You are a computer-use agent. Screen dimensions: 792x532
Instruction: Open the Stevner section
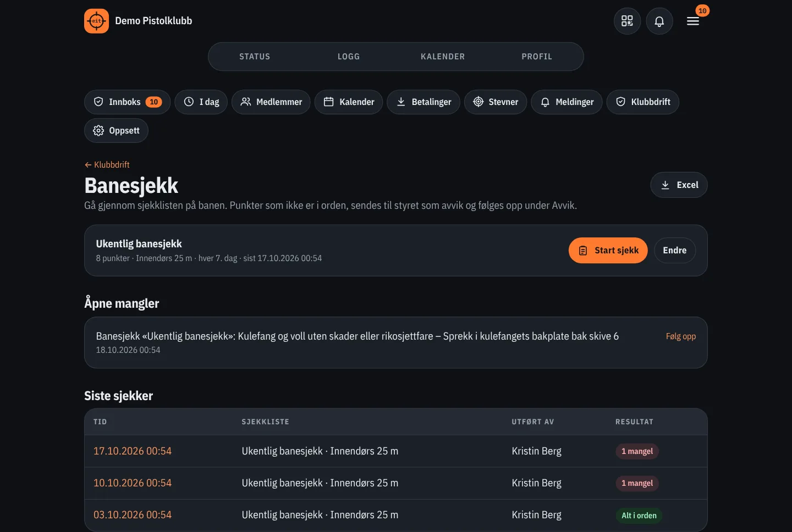tap(496, 102)
